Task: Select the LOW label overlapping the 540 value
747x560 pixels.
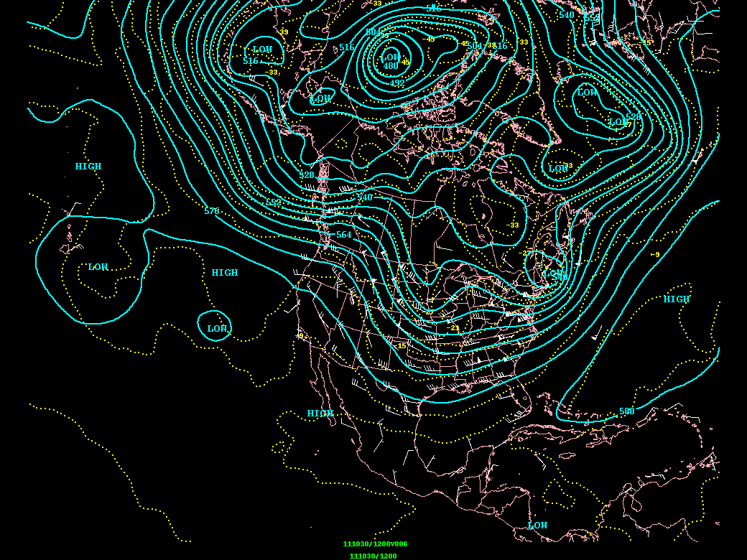Action: [x=552, y=274]
